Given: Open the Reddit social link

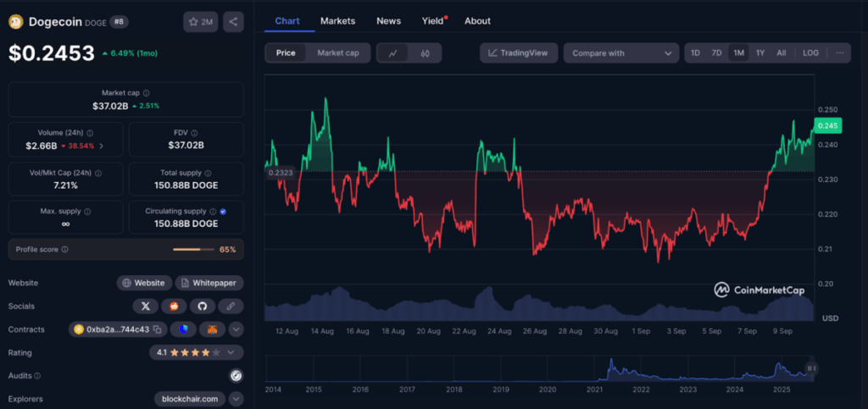Looking at the screenshot, I should (174, 307).
